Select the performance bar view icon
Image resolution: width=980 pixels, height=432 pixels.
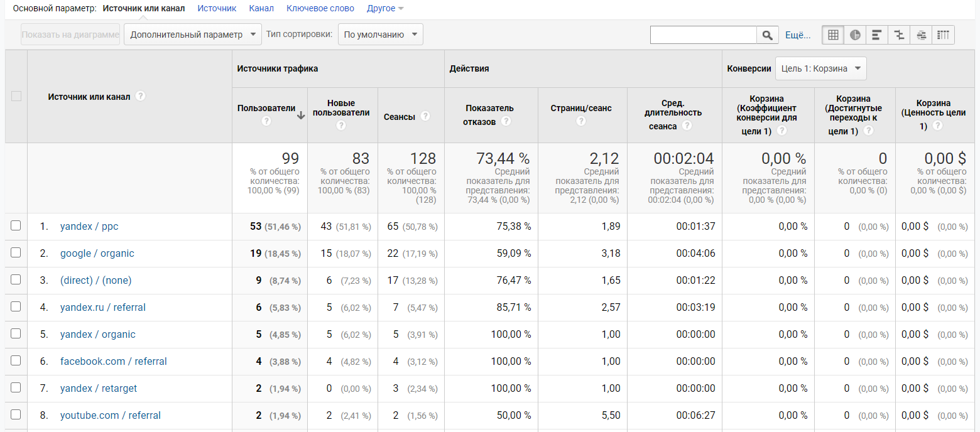877,35
